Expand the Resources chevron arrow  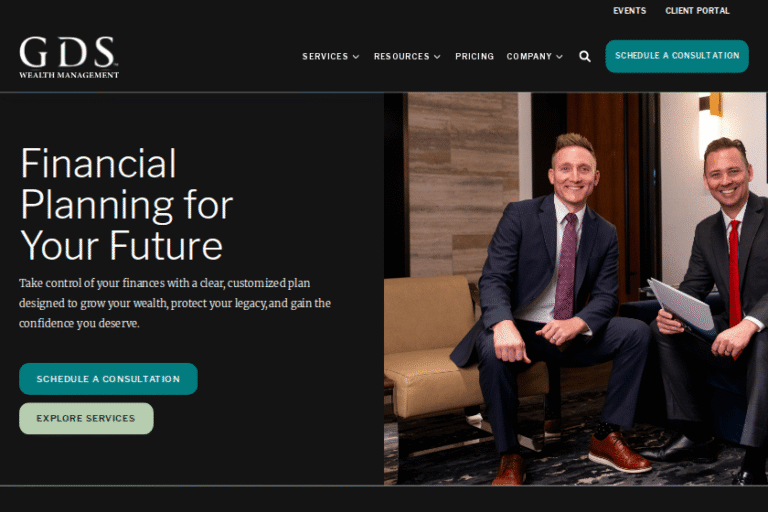point(437,57)
